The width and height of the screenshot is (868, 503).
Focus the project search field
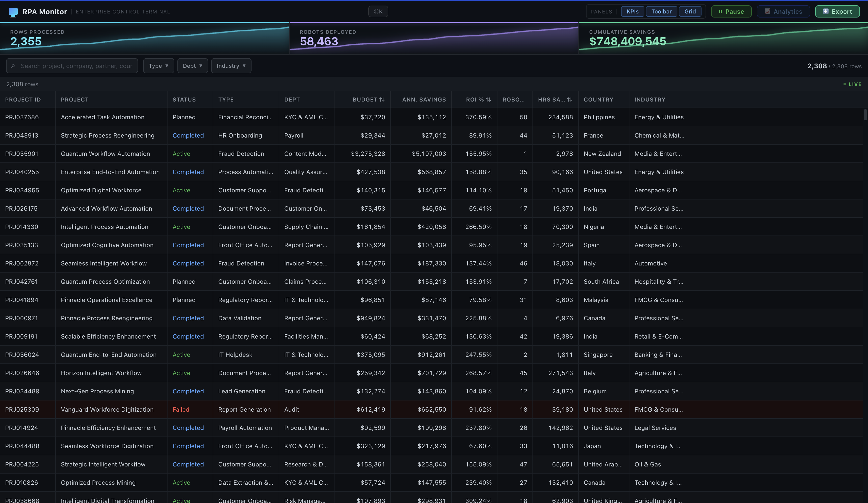72,66
